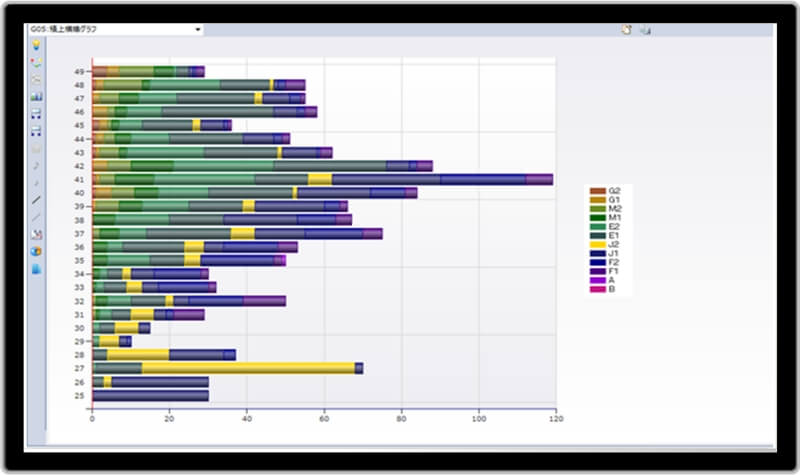Click the J2 yellow legend swatch
The height and width of the screenshot is (475, 800).
pos(597,244)
